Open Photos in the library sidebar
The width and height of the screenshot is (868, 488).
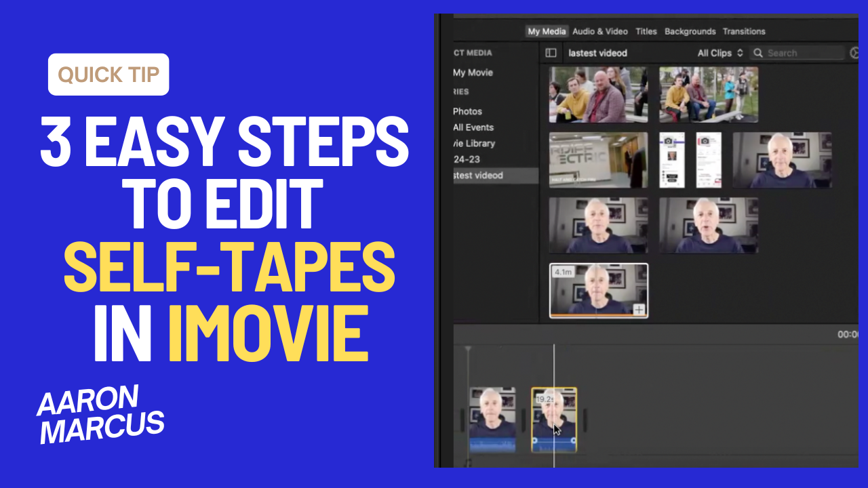(467, 111)
